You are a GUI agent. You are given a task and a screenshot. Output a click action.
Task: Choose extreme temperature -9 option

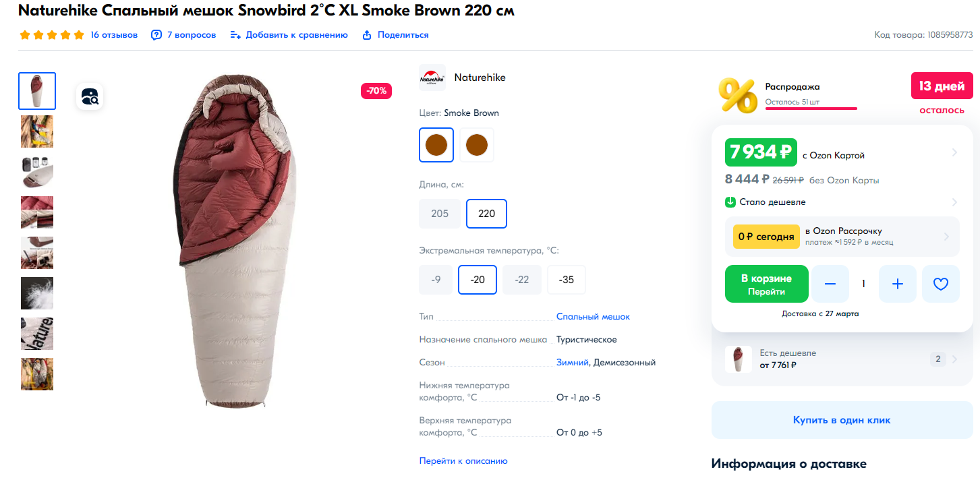pyautogui.click(x=436, y=280)
